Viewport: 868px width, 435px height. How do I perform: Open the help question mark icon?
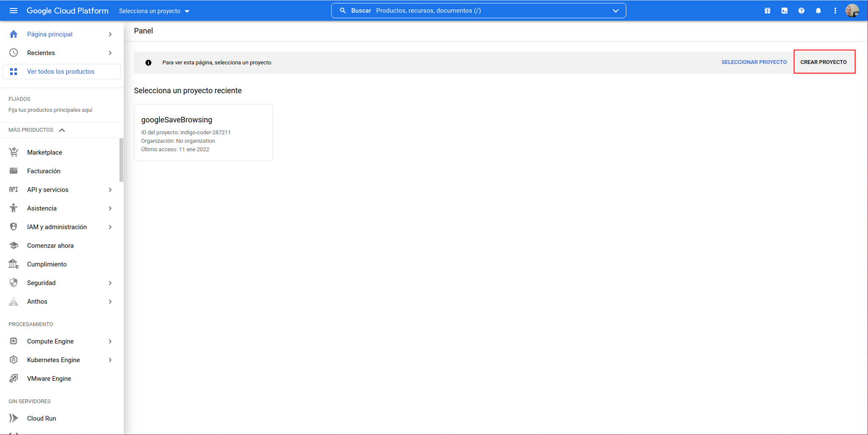[x=801, y=11]
